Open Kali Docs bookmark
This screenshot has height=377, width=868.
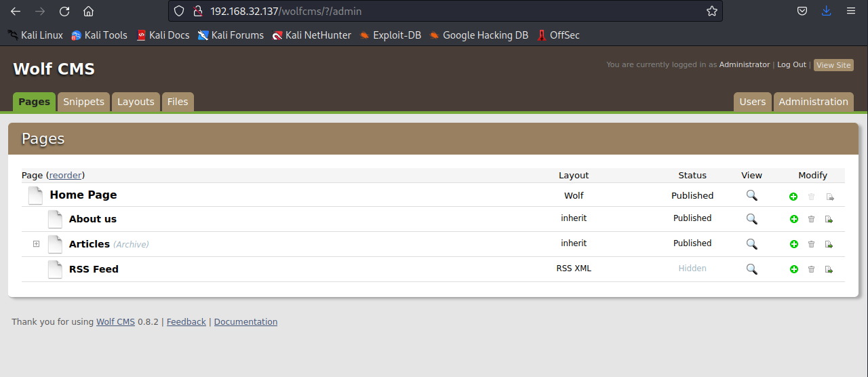[x=163, y=35]
